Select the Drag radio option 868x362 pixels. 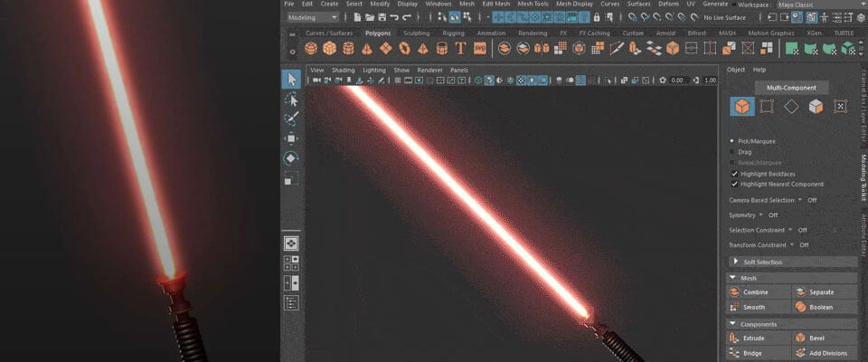(x=733, y=152)
